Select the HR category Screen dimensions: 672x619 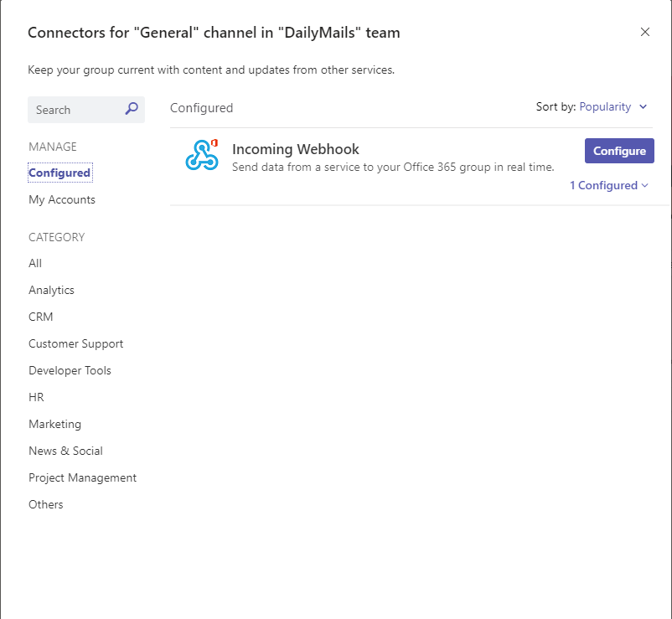coord(36,397)
